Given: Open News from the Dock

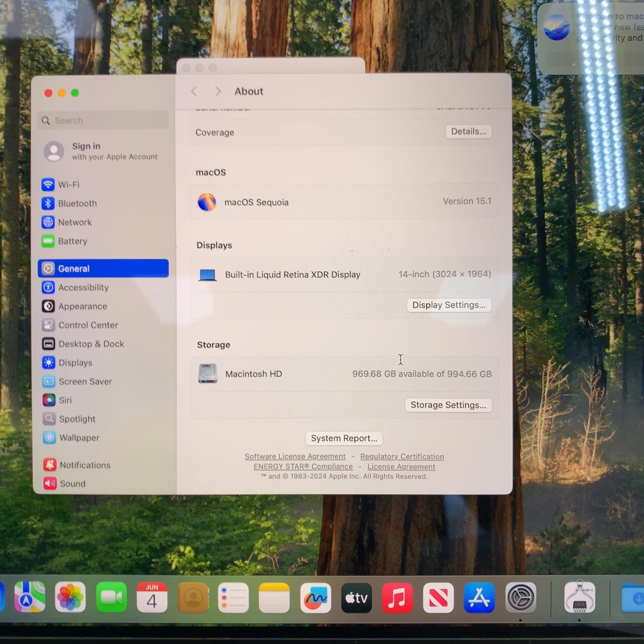Looking at the screenshot, I should [439, 598].
